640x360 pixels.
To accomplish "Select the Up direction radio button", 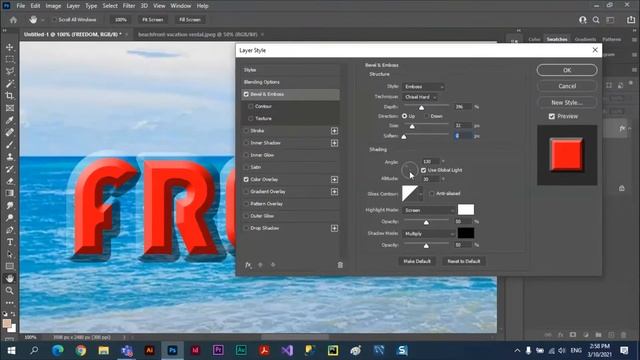I will [x=404, y=116].
